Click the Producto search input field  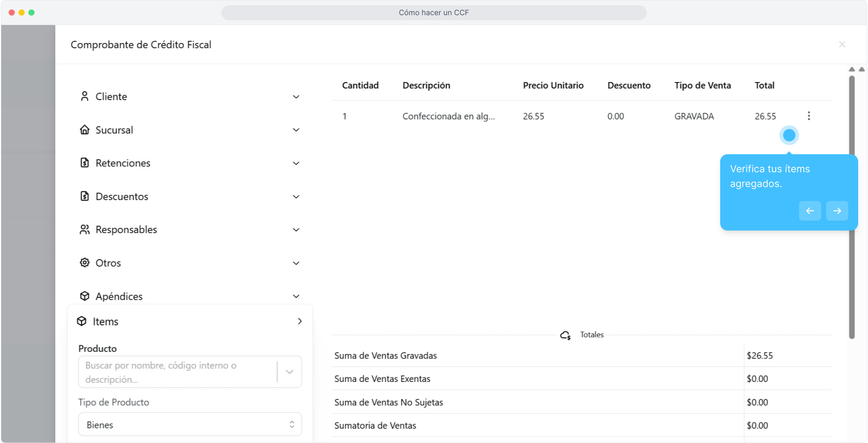click(x=177, y=372)
